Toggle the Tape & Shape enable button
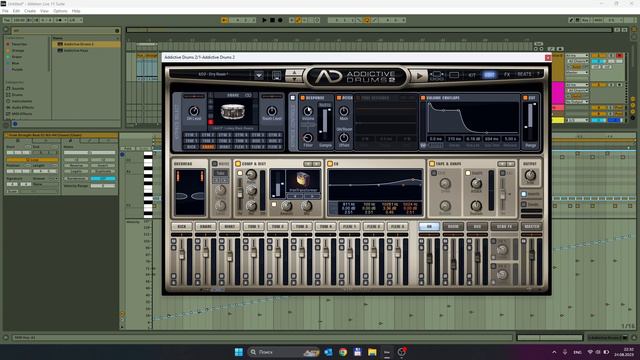This screenshot has height=360, width=640. click(x=431, y=164)
